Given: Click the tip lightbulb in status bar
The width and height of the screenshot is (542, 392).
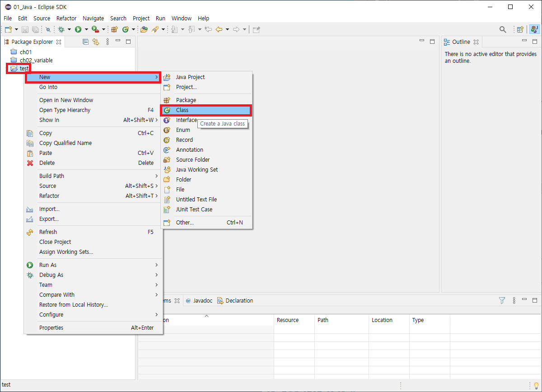Looking at the screenshot, I should click(x=536, y=385).
